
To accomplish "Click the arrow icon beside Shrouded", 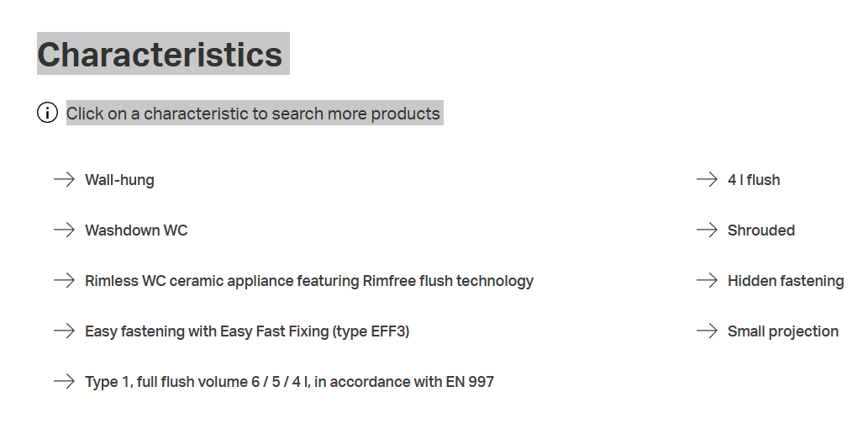I will 707,230.
